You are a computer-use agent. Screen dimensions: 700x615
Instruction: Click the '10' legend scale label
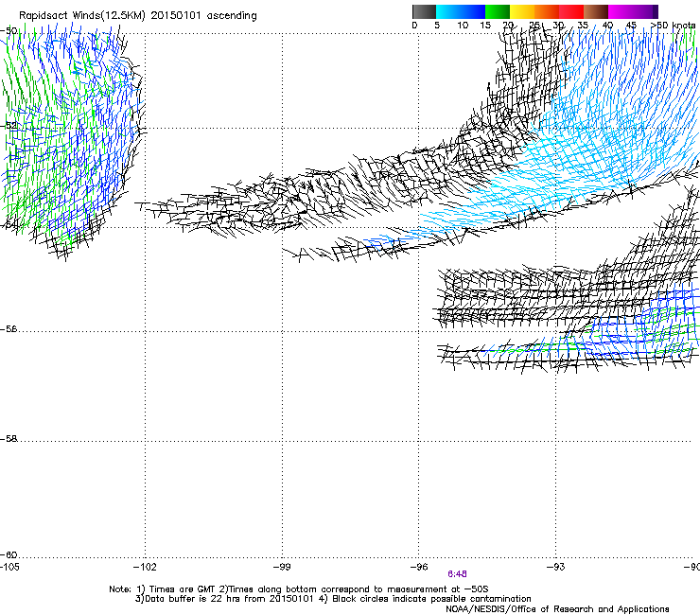(463, 26)
